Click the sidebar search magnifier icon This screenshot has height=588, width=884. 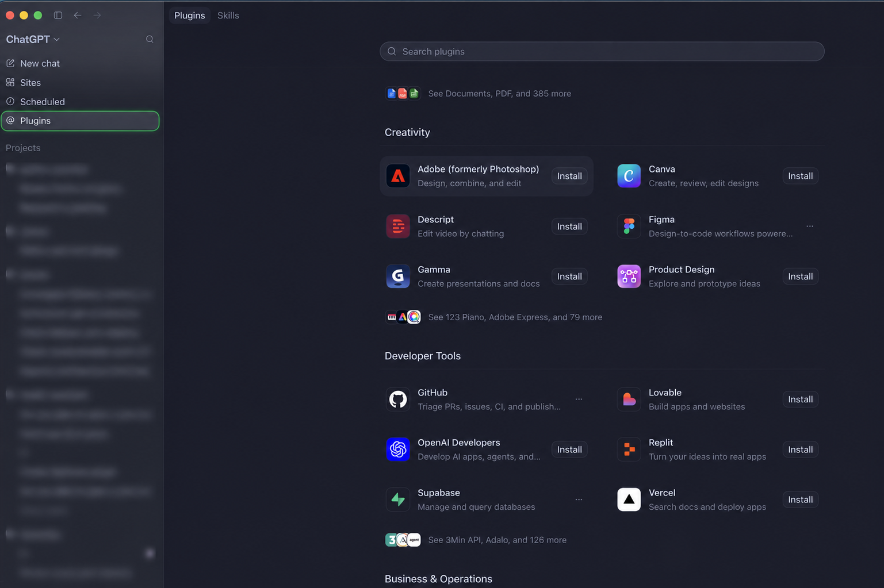coord(150,39)
